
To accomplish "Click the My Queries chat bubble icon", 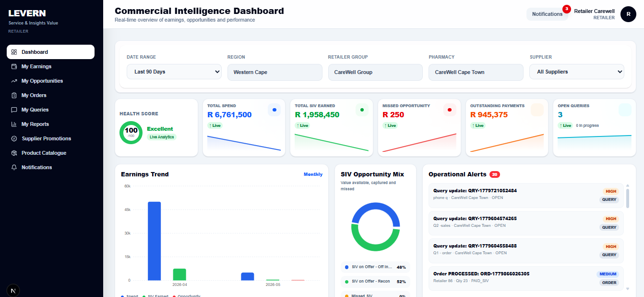I will pos(14,110).
